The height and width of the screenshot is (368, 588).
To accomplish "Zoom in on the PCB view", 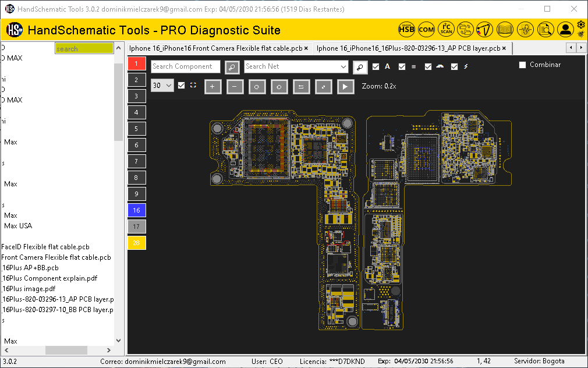I will click(x=212, y=86).
